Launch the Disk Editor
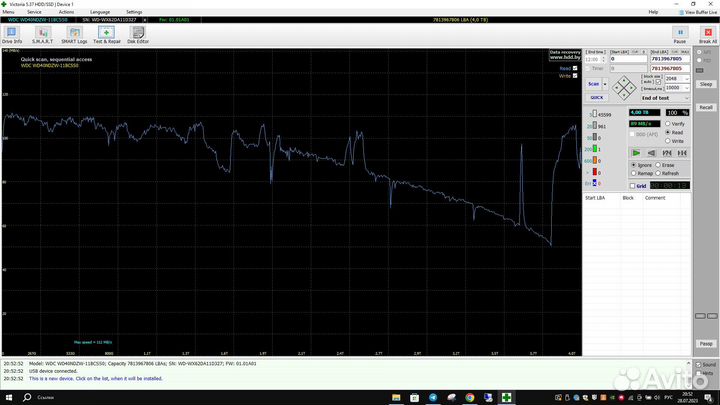 pyautogui.click(x=138, y=36)
